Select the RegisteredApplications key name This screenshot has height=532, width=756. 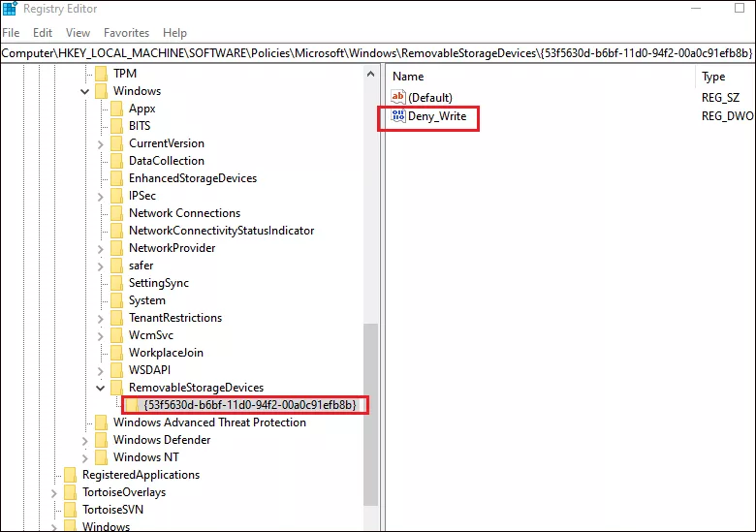pos(141,475)
